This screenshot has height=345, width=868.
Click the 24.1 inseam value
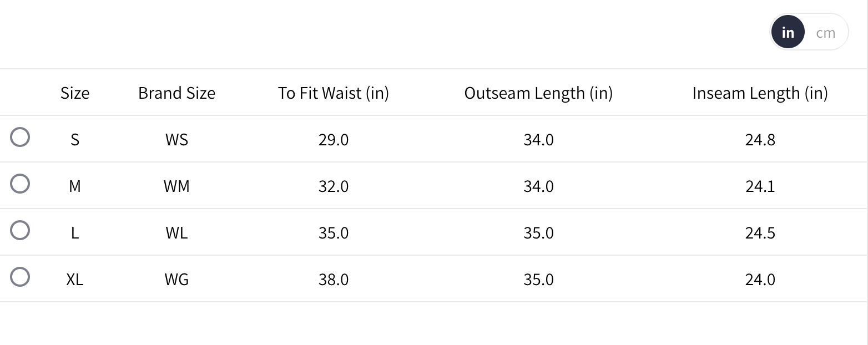point(760,186)
